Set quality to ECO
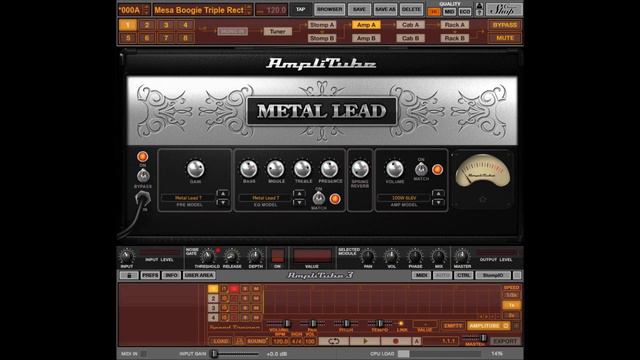The image size is (640, 360). click(465, 12)
